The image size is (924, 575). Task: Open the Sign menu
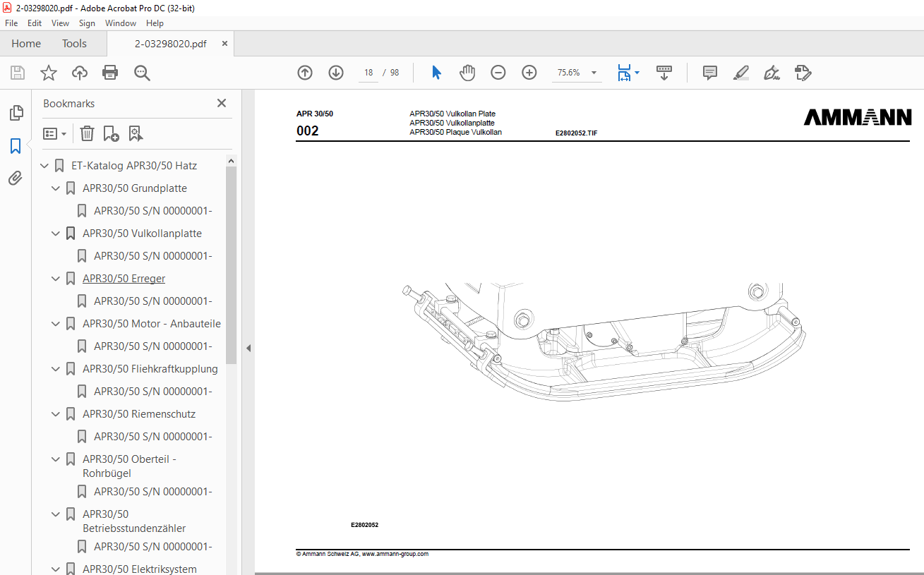pos(87,23)
